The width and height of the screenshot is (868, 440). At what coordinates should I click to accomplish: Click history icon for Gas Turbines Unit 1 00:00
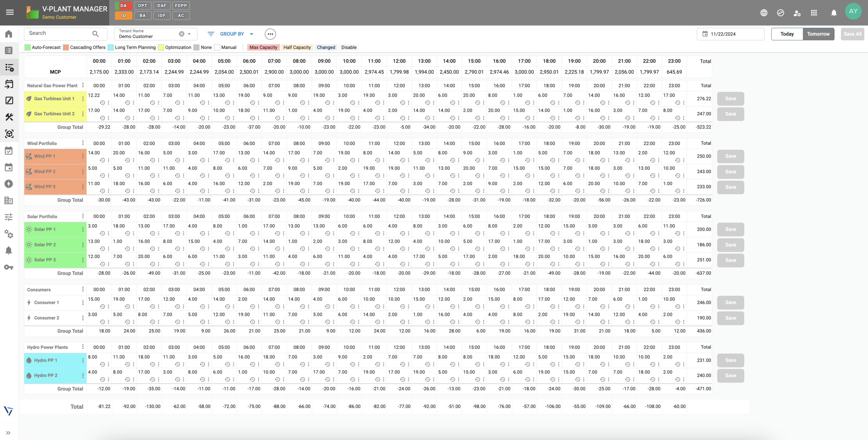click(102, 103)
